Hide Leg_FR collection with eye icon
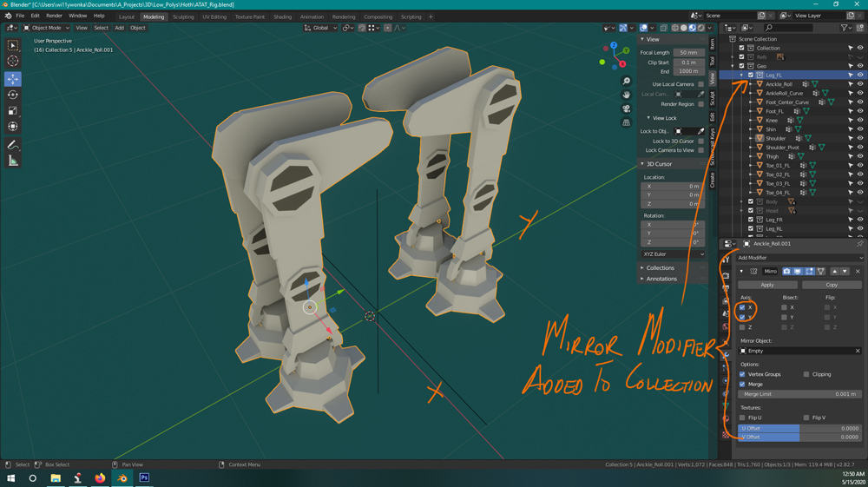The width and height of the screenshot is (868, 487). [860, 220]
